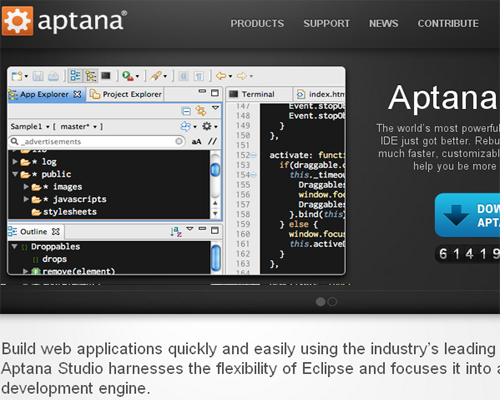The image size is (500, 400).
Task: Click the deploy cloud arrows icon
Action: pos(186,126)
